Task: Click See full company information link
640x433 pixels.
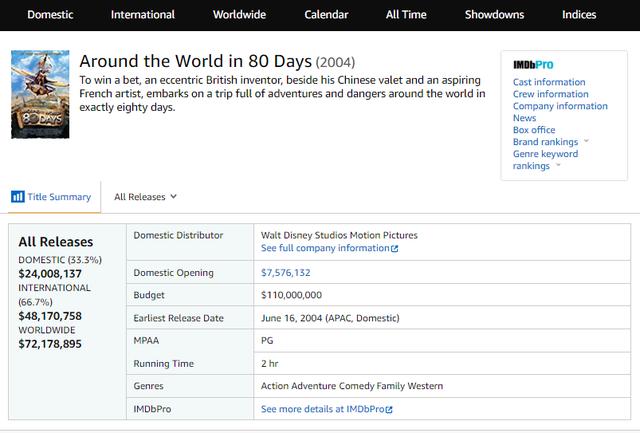Action: [x=324, y=248]
